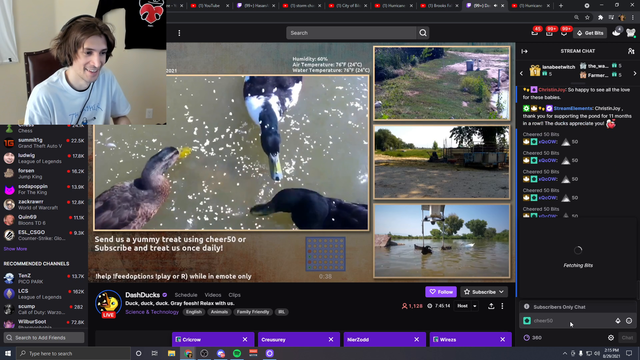This screenshot has width=640, height=360.
Task: Click Search to Add Friends field
Action: click(44, 338)
